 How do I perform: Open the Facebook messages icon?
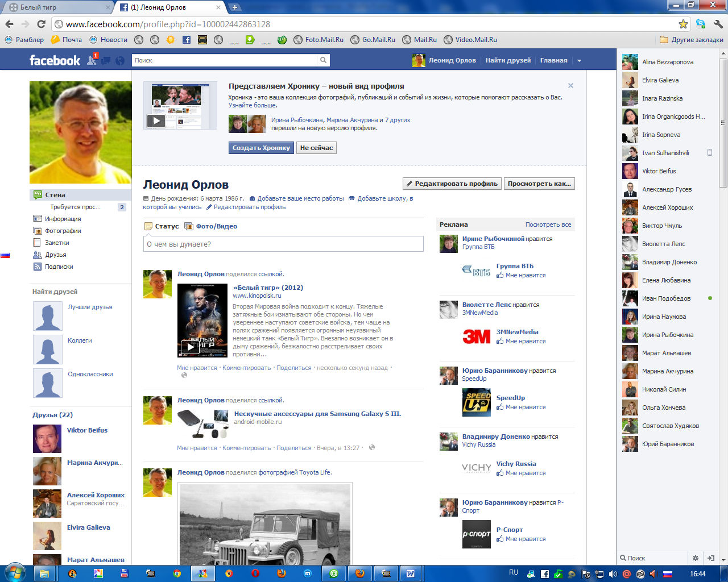(x=106, y=60)
